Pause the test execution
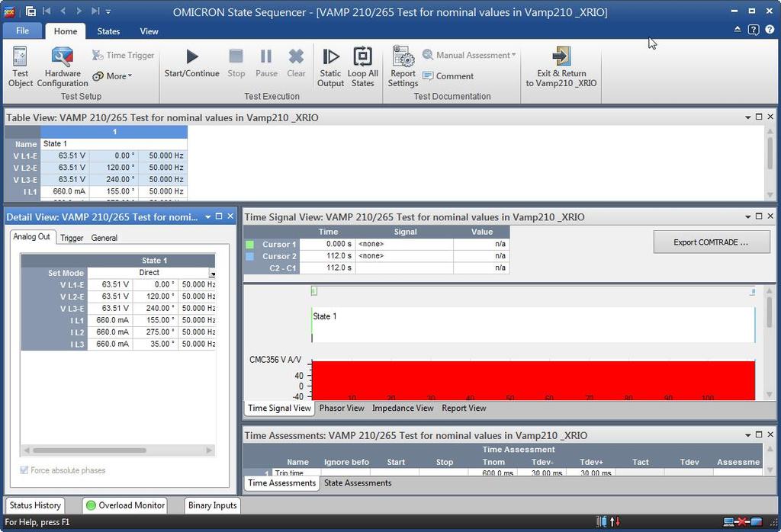 [266, 63]
